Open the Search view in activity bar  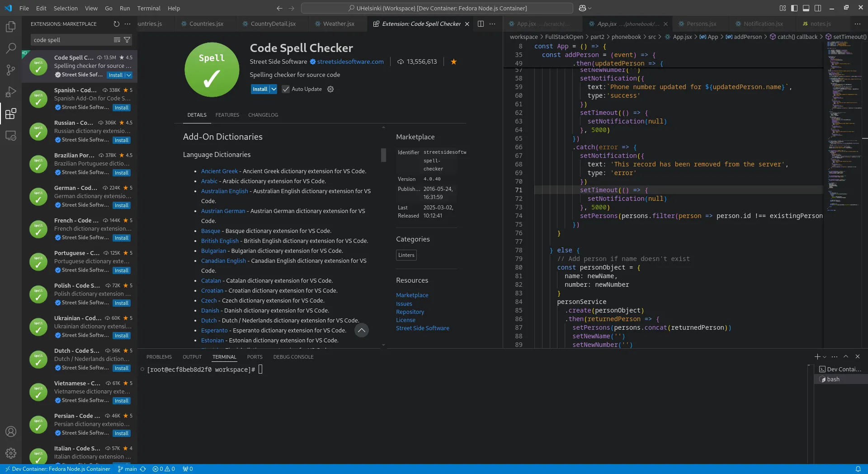[11, 48]
